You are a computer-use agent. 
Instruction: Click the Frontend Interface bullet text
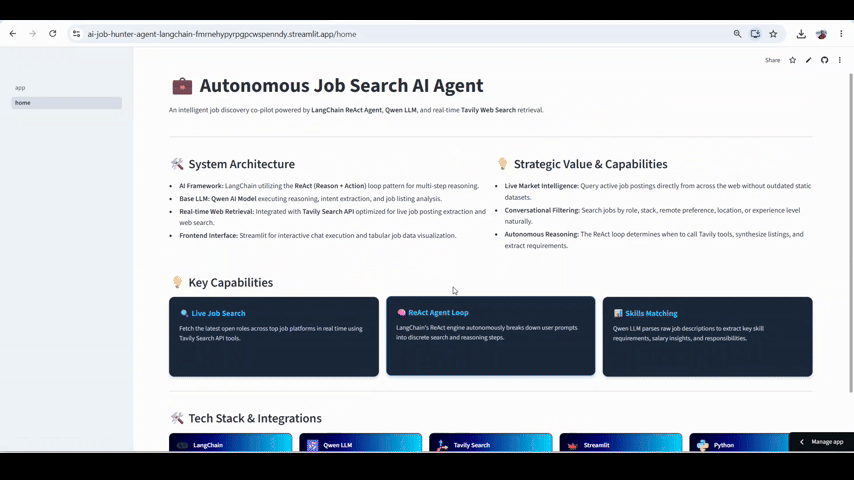coord(318,235)
